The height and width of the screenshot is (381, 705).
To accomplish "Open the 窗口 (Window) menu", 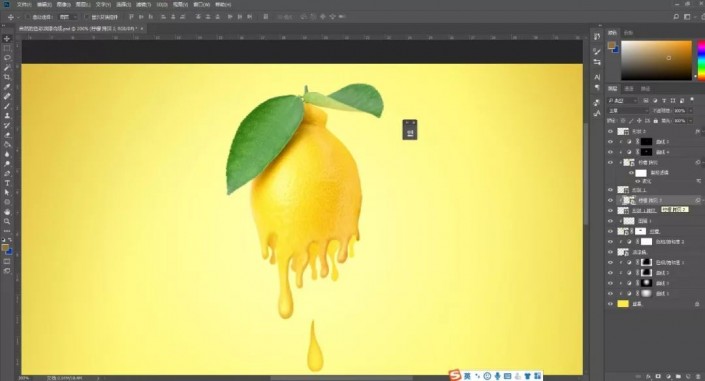I will coord(201,4).
